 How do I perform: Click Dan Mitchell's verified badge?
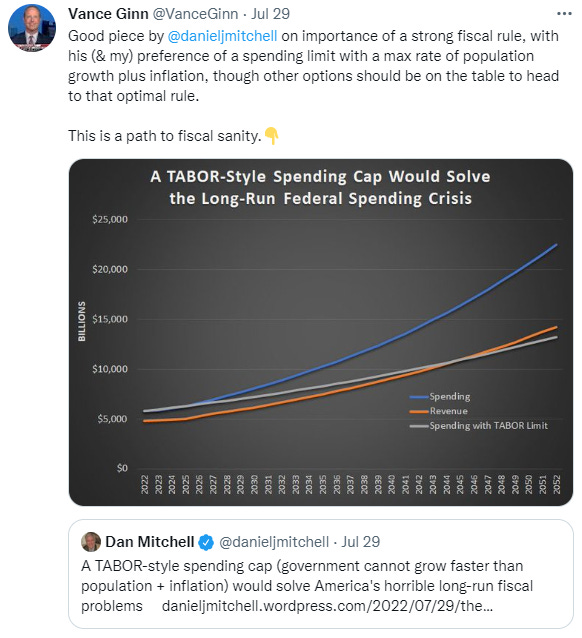click(x=206, y=542)
